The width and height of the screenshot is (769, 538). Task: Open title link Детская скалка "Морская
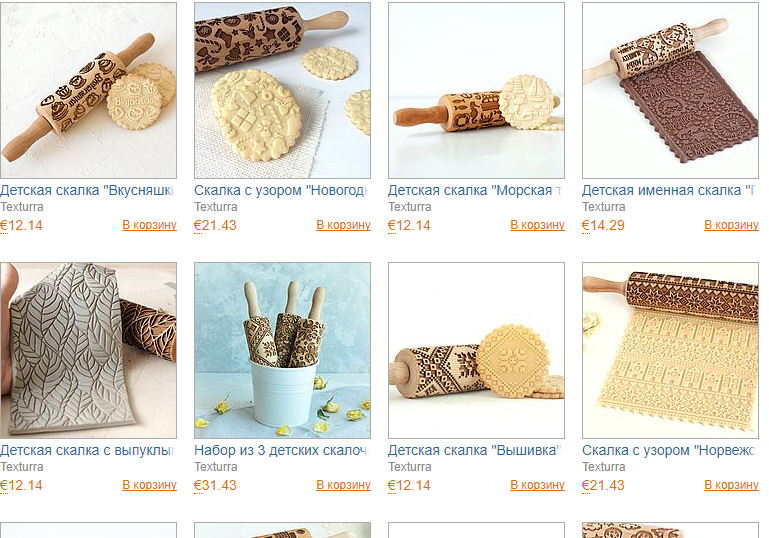pyautogui.click(x=475, y=190)
